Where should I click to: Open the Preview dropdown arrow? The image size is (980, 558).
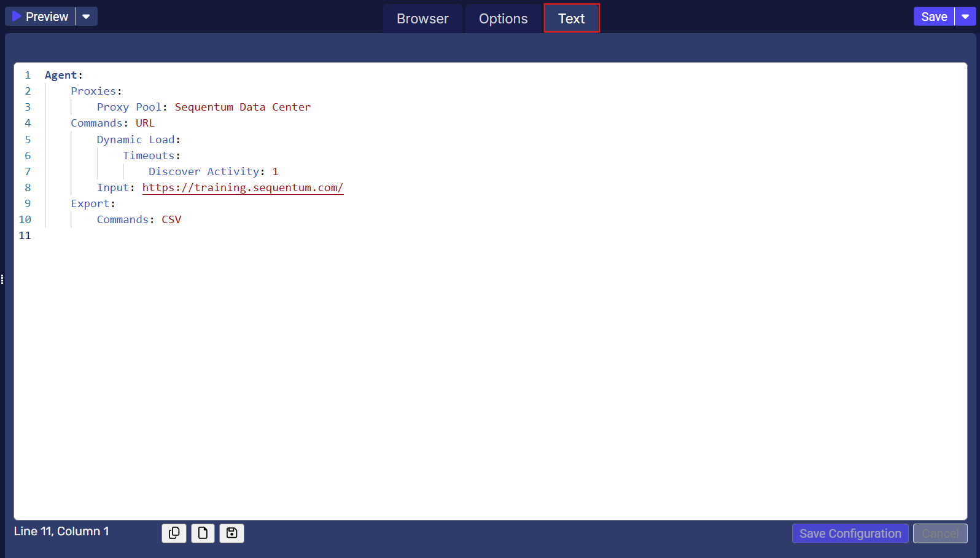tap(87, 17)
